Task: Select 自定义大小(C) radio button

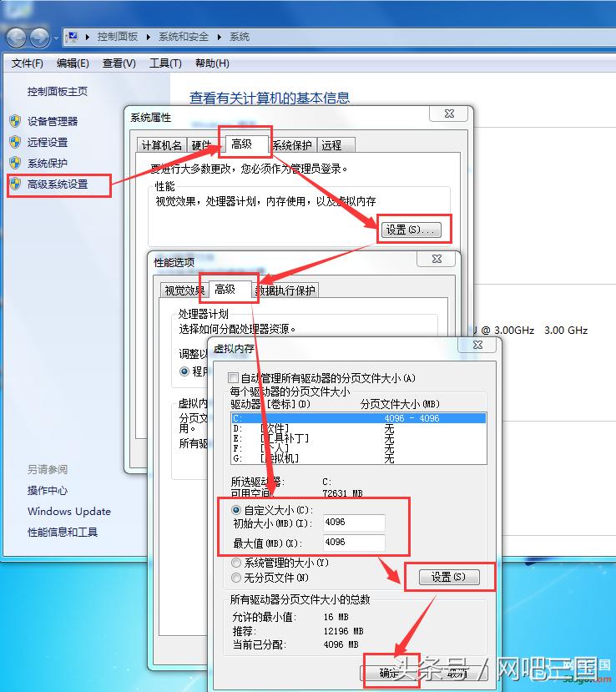Action: click(236, 510)
